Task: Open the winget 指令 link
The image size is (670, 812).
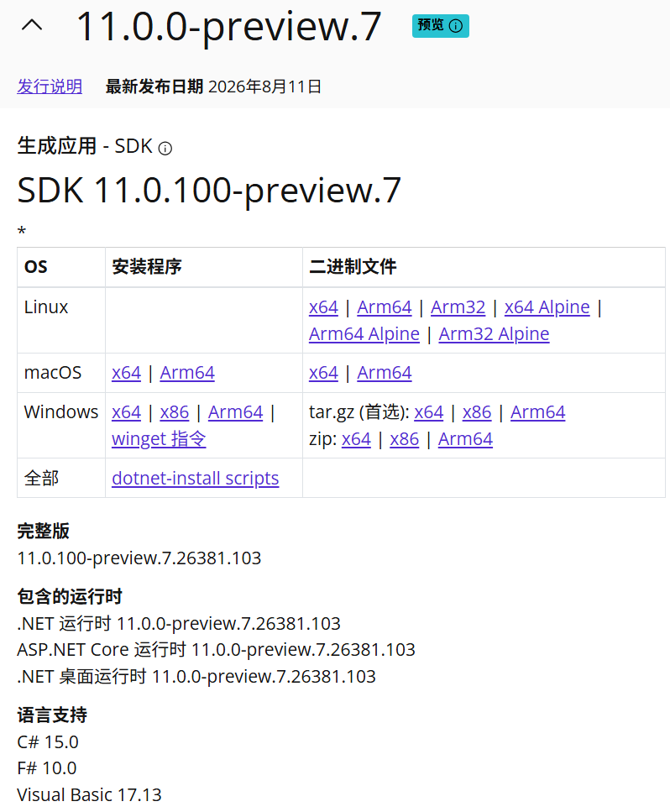Action: (159, 439)
